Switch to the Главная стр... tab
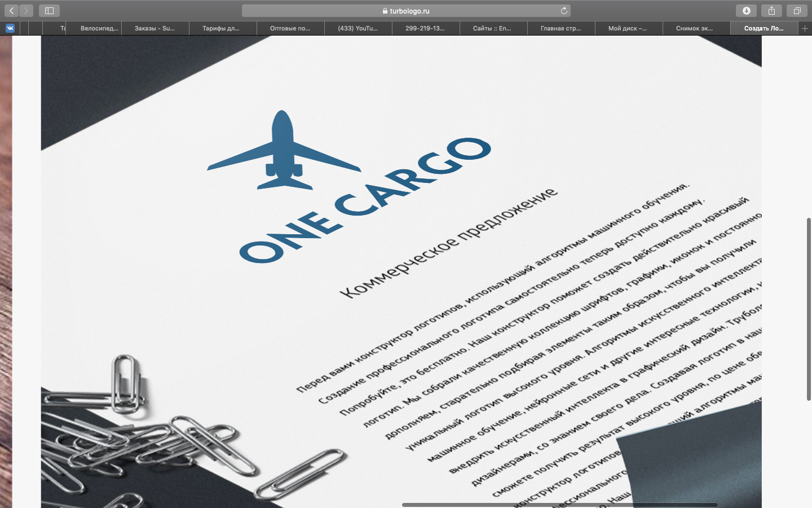This screenshot has width=812, height=508. (x=561, y=28)
